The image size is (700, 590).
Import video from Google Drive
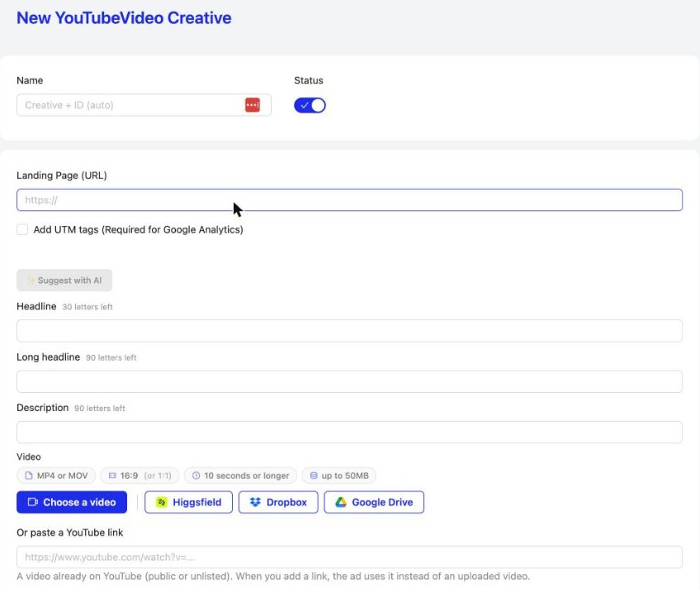374,502
